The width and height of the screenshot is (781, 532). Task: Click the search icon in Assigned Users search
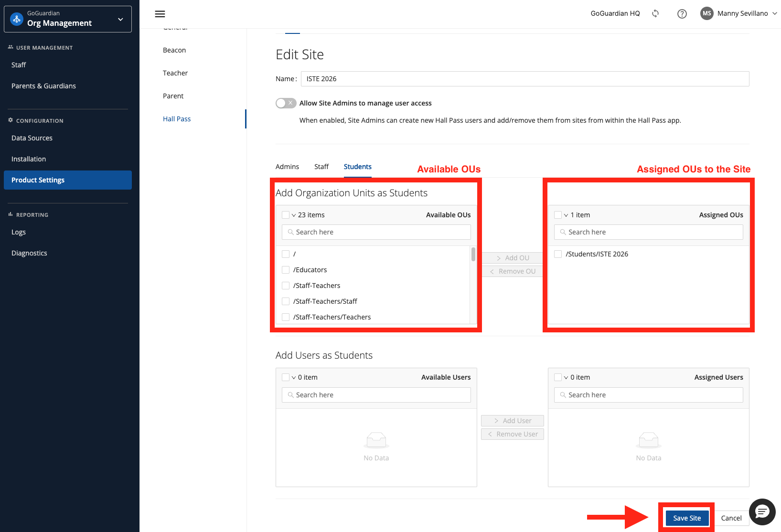coord(563,395)
